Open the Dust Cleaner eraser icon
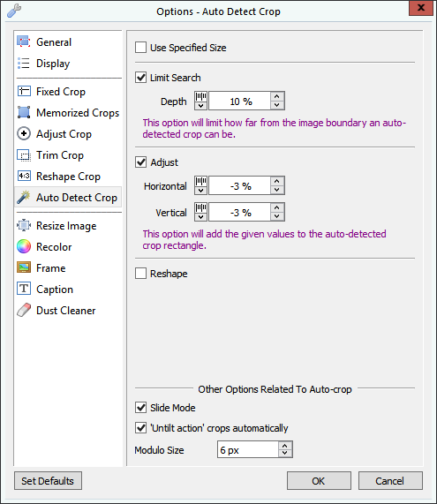Viewport: 437px width, 504px height. click(24, 310)
